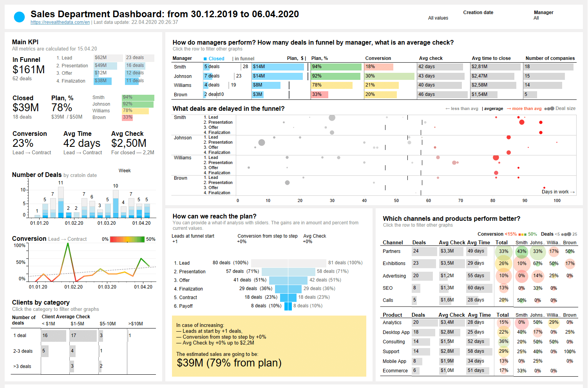This screenshot has width=588, height=388.
Task: Select the Ecommerce product row
Action: 479,371
